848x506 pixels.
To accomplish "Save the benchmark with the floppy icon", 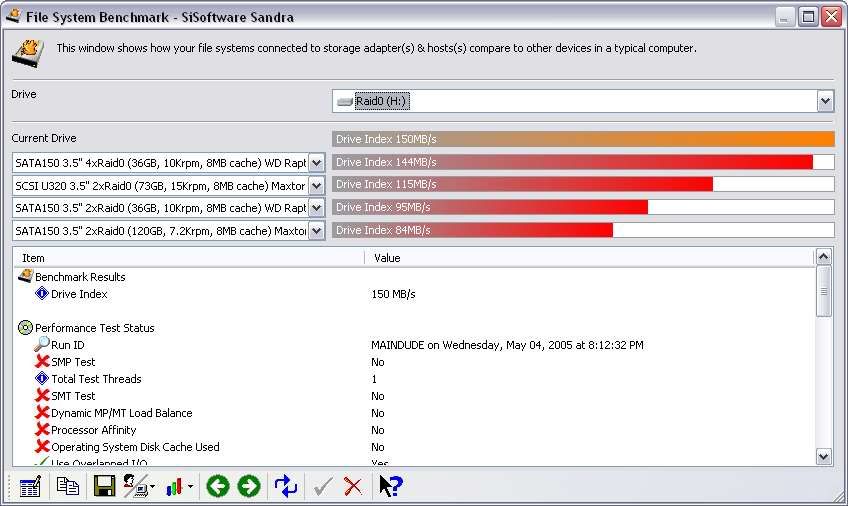I will (103, 486).
